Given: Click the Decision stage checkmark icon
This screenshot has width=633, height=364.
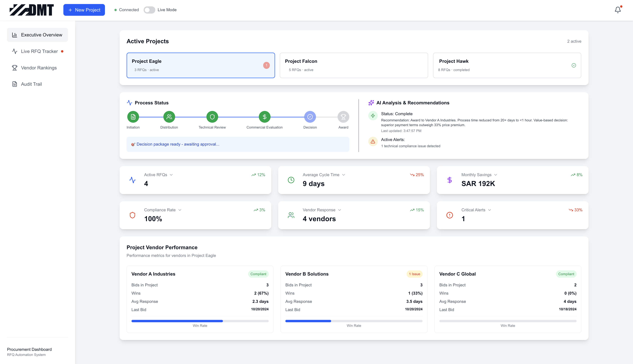Looking at the screenshot, I should tap(310, 117).
